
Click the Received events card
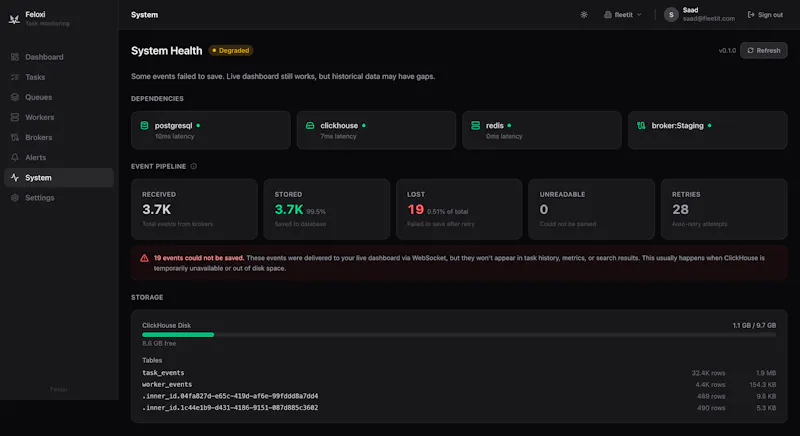tap(194, 209)
